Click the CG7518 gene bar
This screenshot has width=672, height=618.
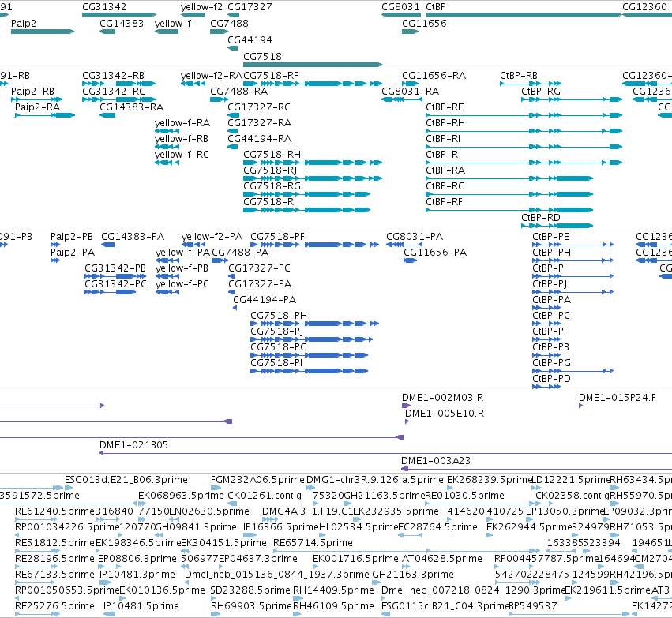(313, 65)
